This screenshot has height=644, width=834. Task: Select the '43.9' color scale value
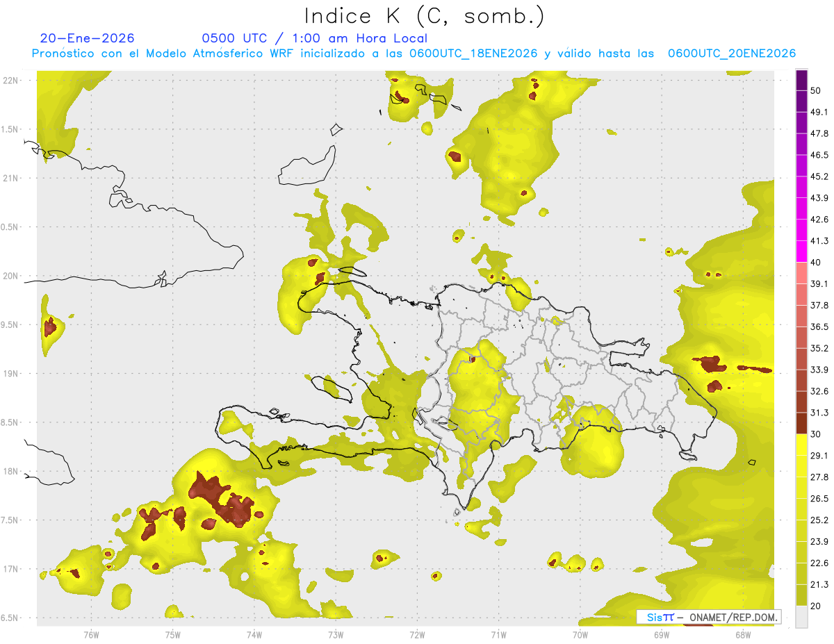[819, 198]
